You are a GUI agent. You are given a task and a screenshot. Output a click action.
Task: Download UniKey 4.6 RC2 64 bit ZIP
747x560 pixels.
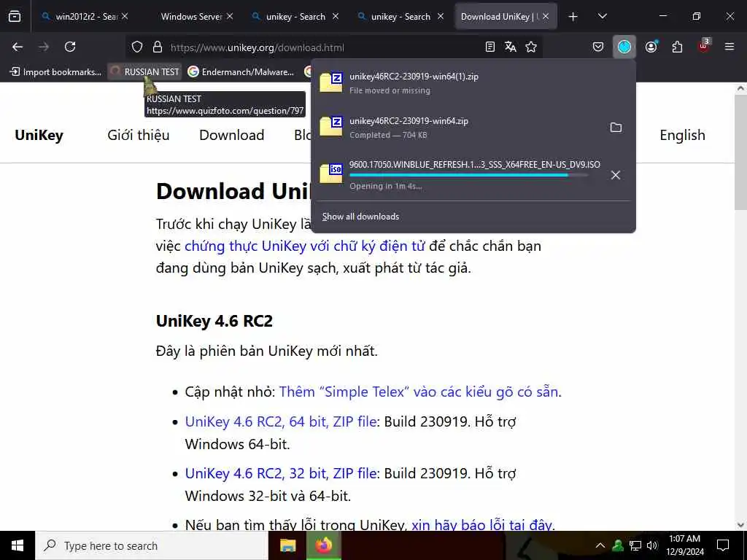point(281,422)
